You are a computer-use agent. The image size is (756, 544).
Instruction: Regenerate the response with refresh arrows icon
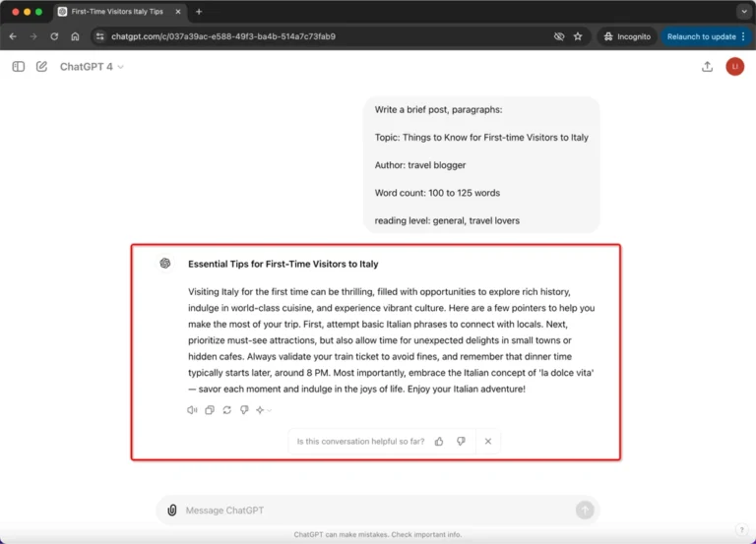tap(226, 410)
